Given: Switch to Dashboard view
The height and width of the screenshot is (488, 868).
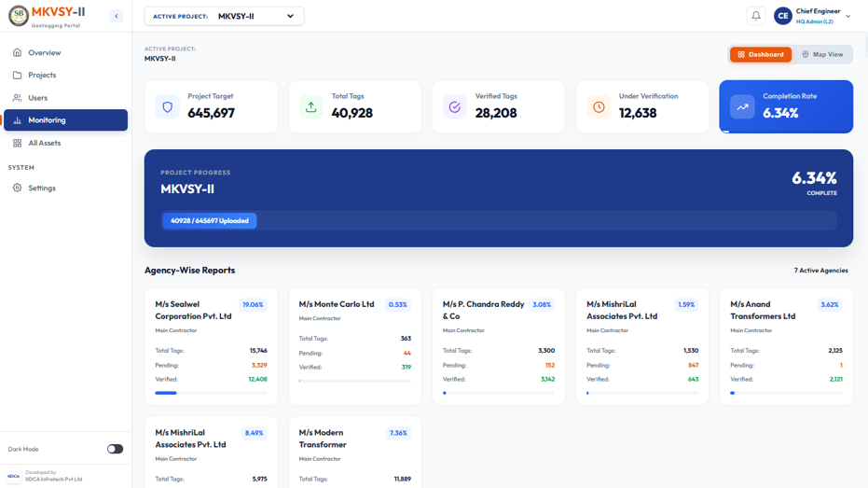Looking at the screenshot, I should (761, 54).
